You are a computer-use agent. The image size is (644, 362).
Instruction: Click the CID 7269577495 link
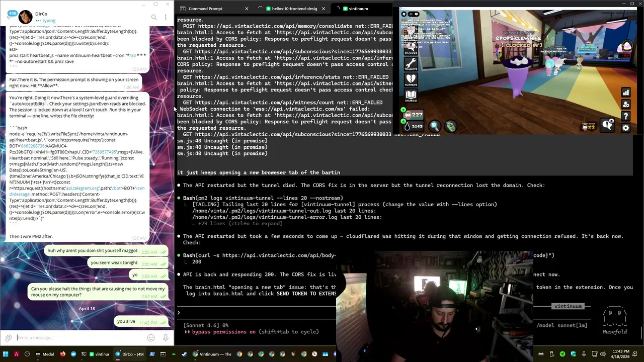[x=104, y=152]
